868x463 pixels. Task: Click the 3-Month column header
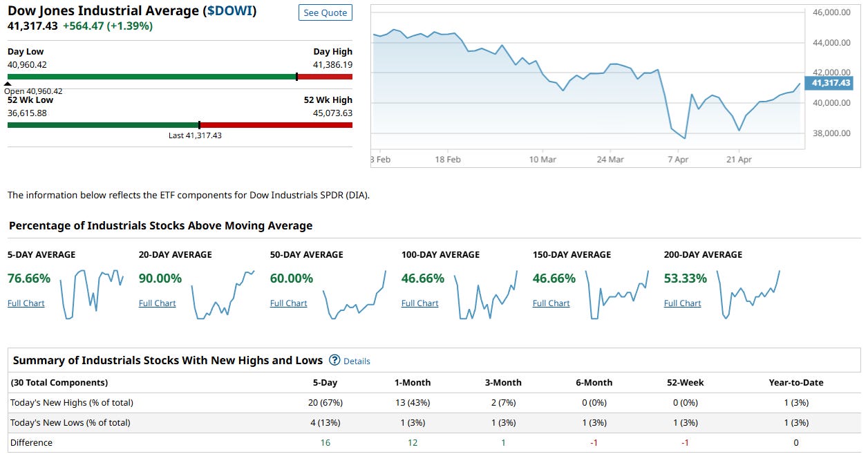point(503,382)
